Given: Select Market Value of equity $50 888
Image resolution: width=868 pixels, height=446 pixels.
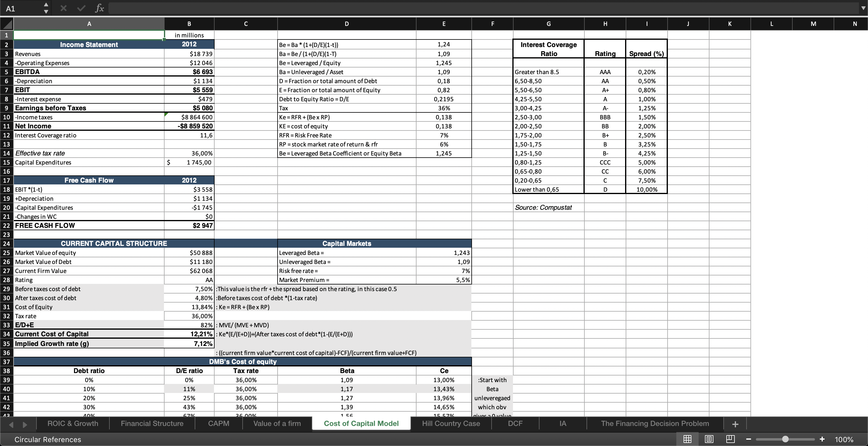Looking at the screenshot, I should click(x=189, y=253).
